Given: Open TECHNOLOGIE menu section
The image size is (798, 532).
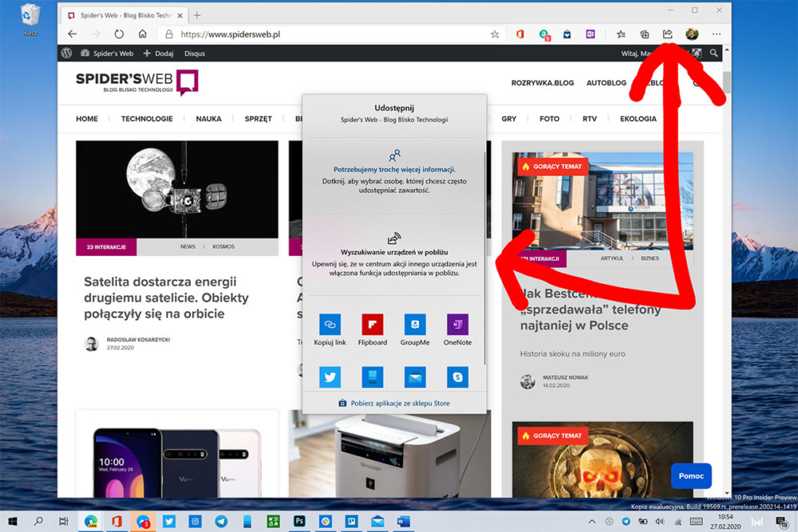Looking at the screenshot, I should [147, 119].
